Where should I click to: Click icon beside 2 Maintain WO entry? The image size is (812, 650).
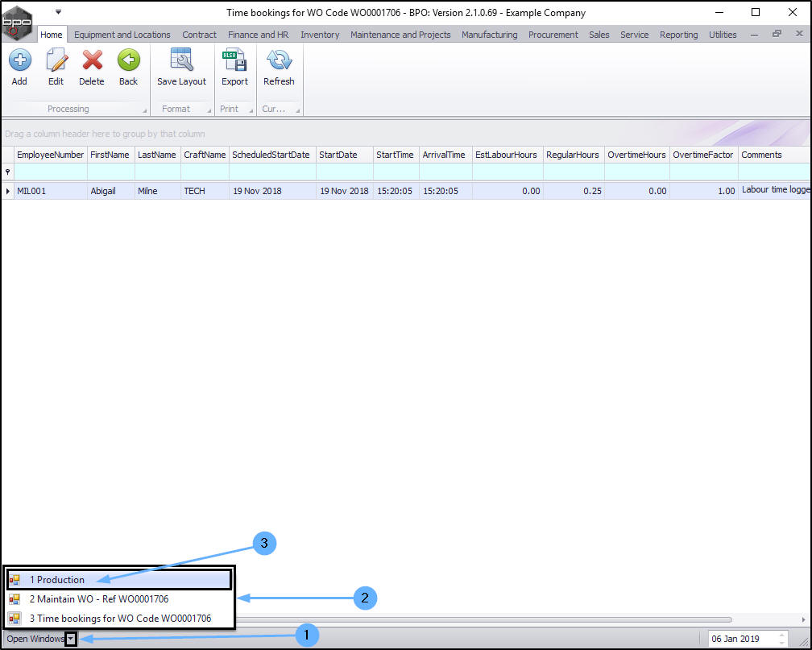coord(14,599)
